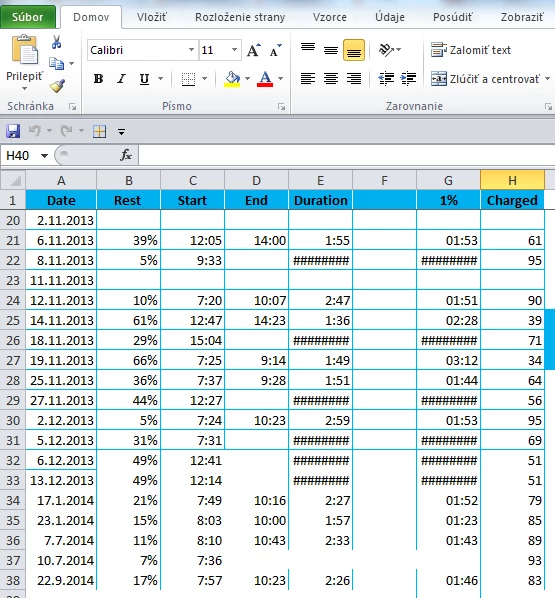Toggle underline formatting
555x598 pixels.
[x=144, y=79]
